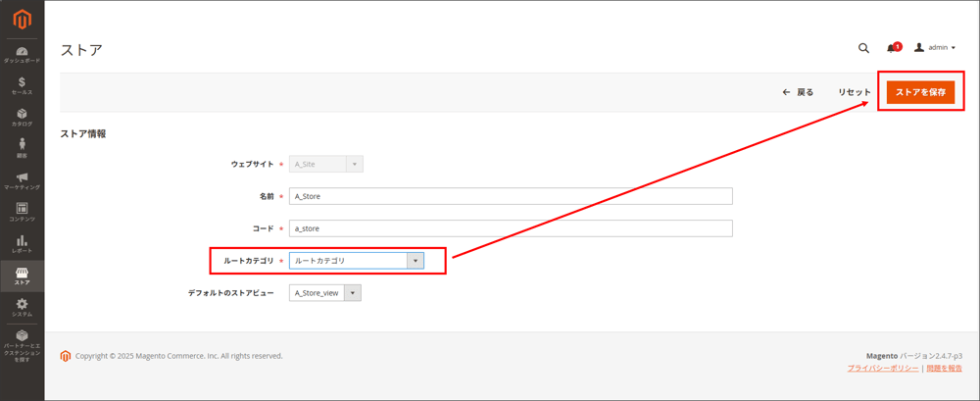The height and width of the screenshot is (401, 980).
Task: Open the コンテンツ content menu icon
Action: (22, 212)
